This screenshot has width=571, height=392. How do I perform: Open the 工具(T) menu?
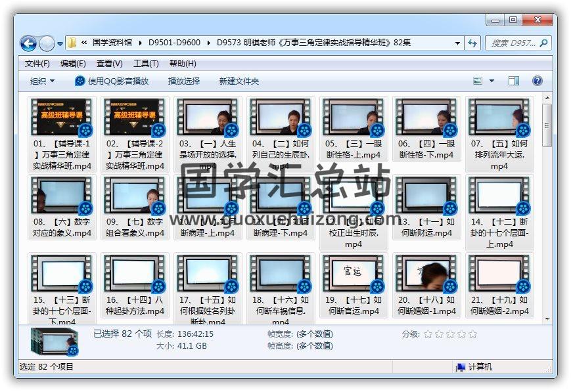point(146,64)
